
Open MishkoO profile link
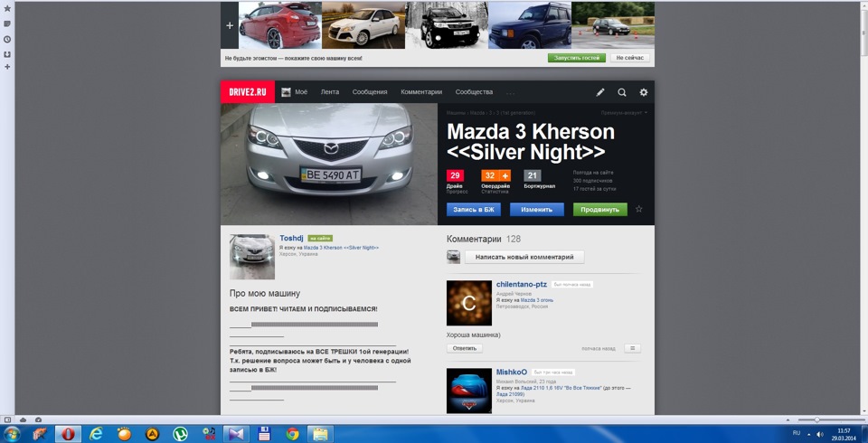point(512,372)
